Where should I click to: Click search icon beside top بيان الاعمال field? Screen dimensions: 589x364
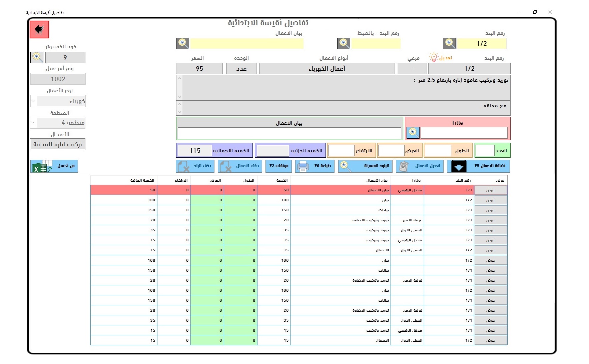point(182,43)
